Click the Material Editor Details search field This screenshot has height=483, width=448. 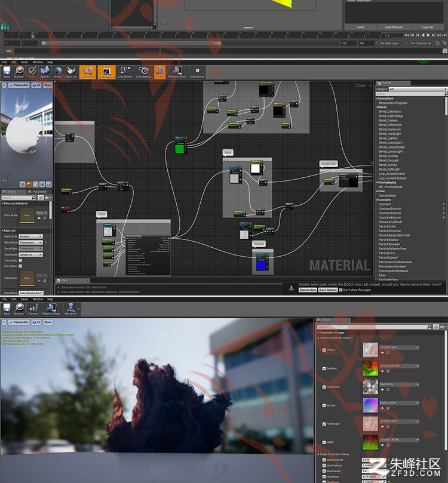pyautogui.click(x=19, y=198)
